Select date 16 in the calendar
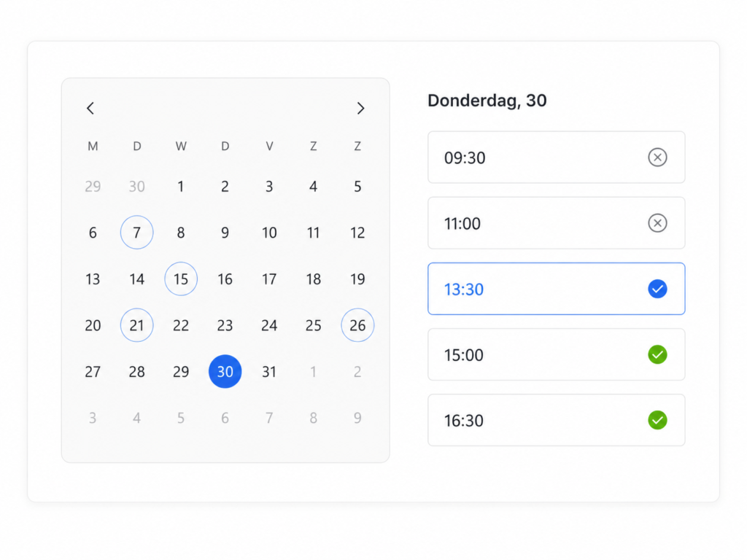The width and height of the screenshot is (747, 560). click(x=225, y=279)
